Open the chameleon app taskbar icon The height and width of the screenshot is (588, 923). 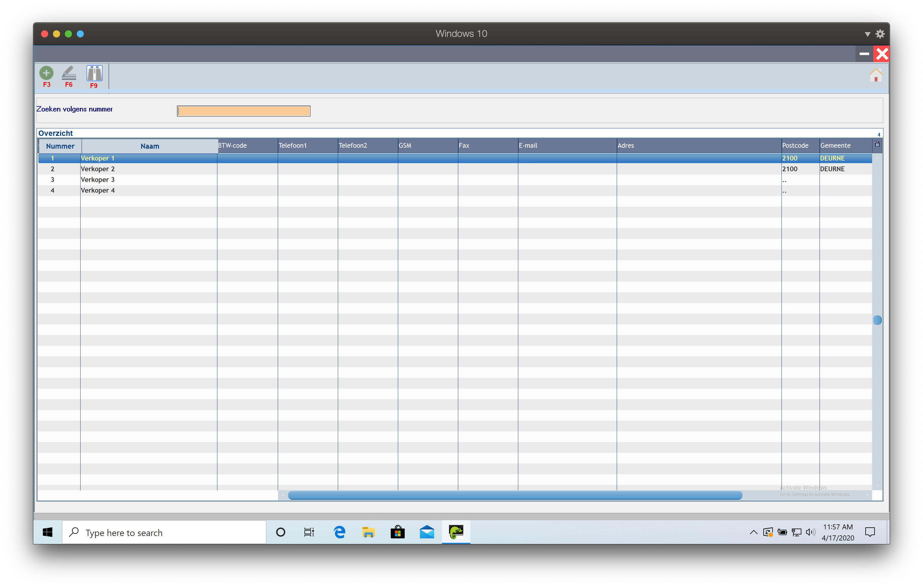456,532
